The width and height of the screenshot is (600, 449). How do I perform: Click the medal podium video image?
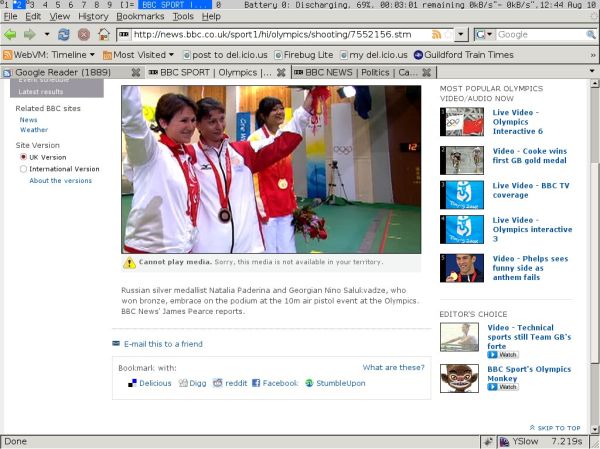pyautogui.click(x=271, y=170)
